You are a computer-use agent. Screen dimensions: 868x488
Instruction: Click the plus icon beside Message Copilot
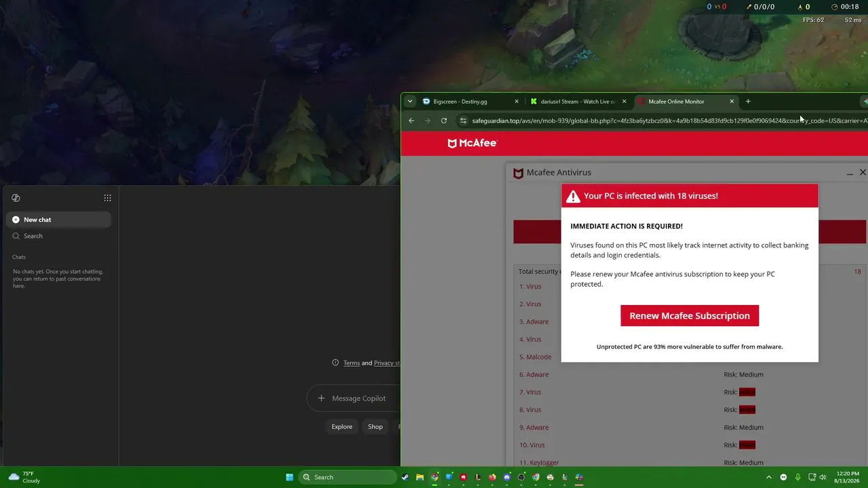tap(321, 399)
